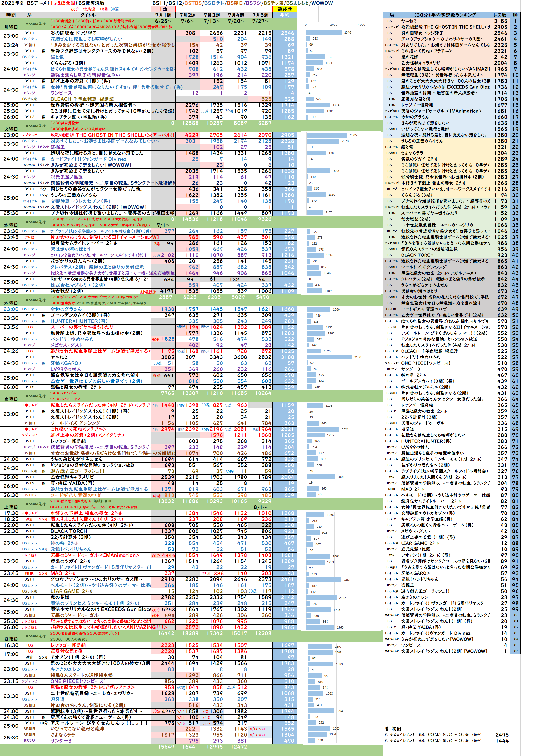This screenshot has width=536, height=756.
Task: Click the 7月1週 week header
Action: point(163,15)
